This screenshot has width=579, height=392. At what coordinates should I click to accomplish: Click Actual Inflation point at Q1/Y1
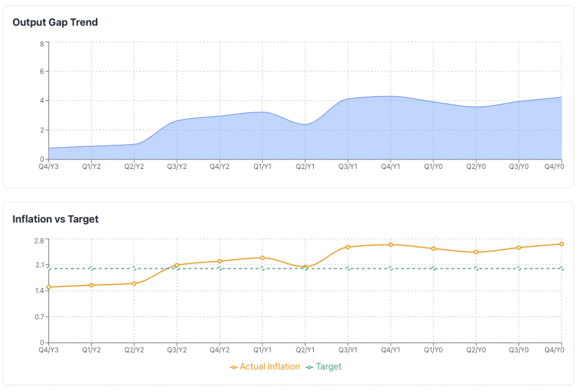click(262, 258)
